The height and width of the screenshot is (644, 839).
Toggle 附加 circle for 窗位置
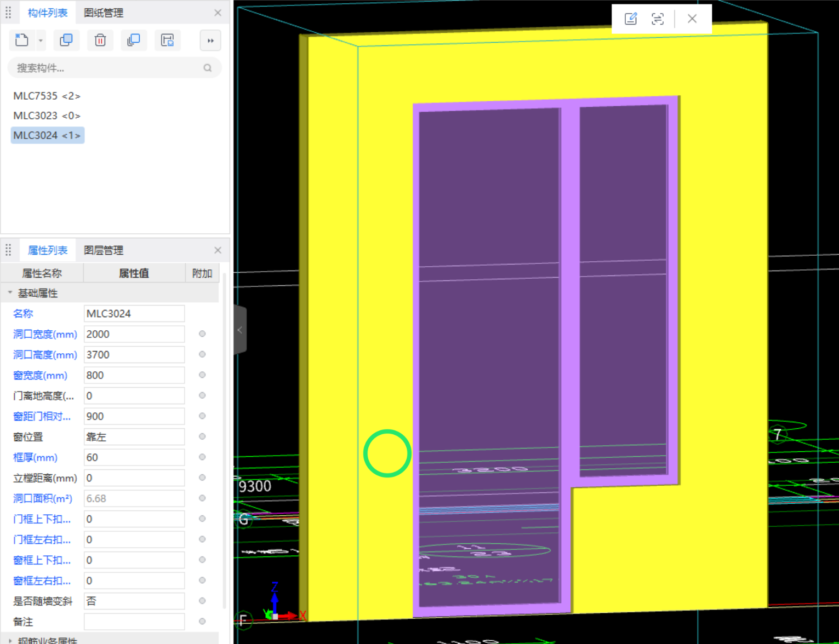click(x=202, y=436)
